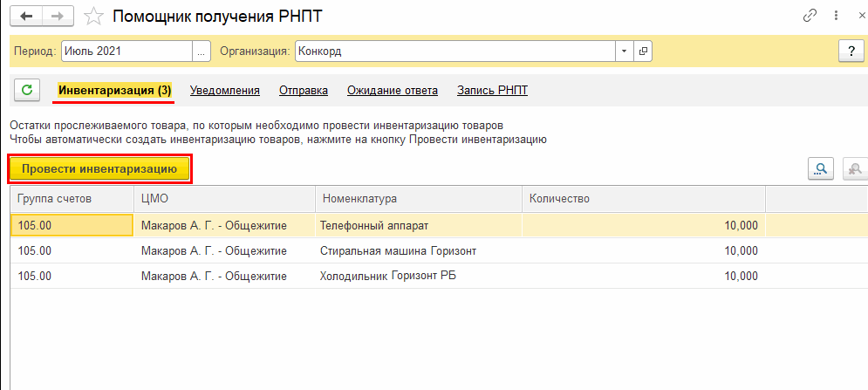Screen dimensions: 868x390
Task: Sort by the Номенклатура column header
Action: pos(359,198)
